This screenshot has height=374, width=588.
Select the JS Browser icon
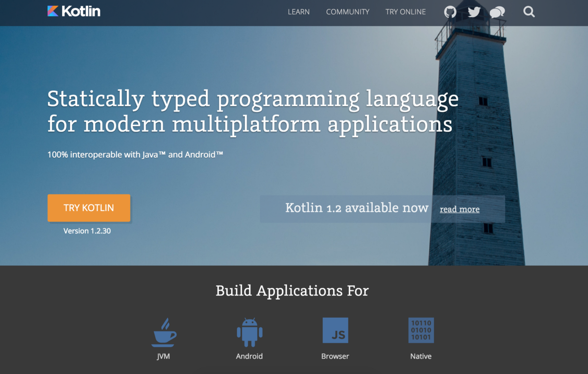(335, 330)
